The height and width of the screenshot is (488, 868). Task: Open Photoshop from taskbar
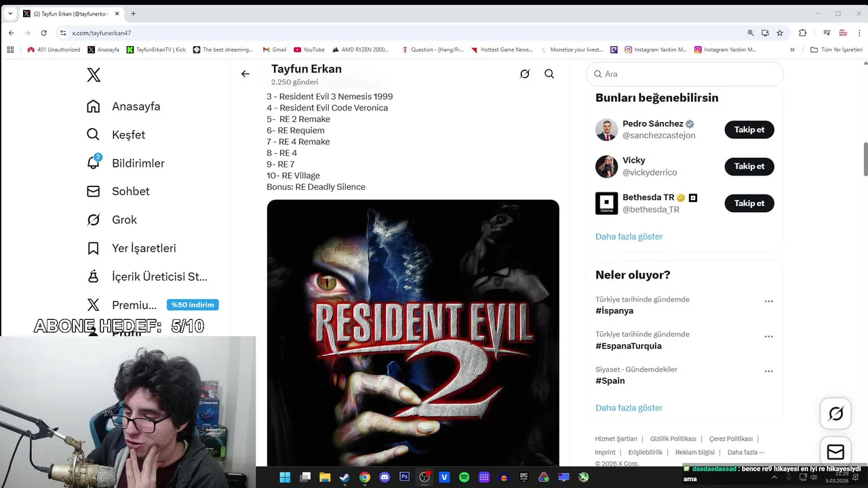[x=405, y=477]
